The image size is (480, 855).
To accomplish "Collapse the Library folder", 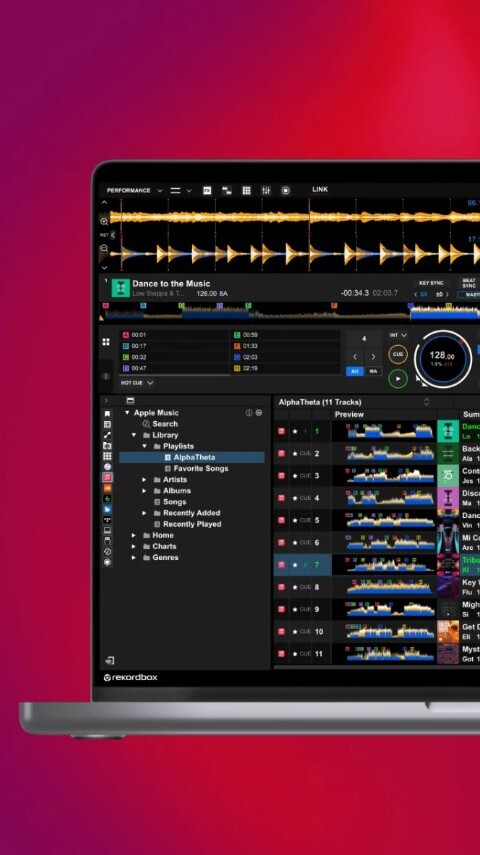I will [134, 435].
